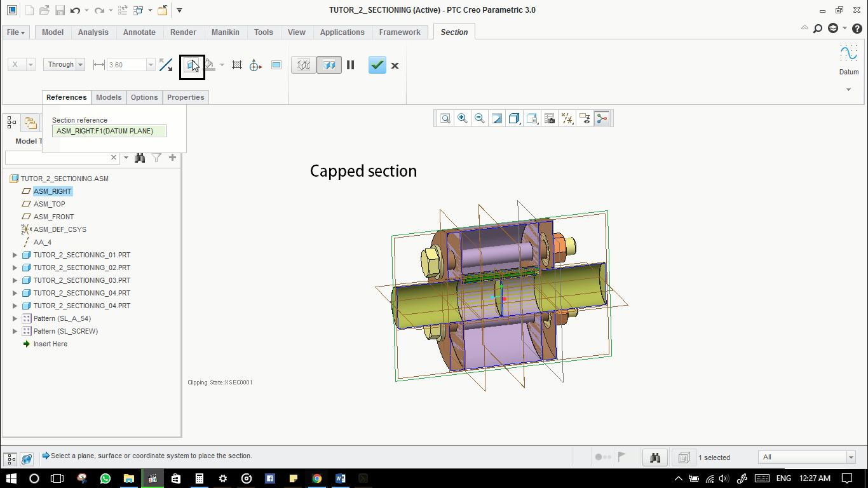Expand TUTOR_2_SECTIONING_01.PRT in model tree
The image size is (868, 488).
pyautogui.click(x=15, y=255)
